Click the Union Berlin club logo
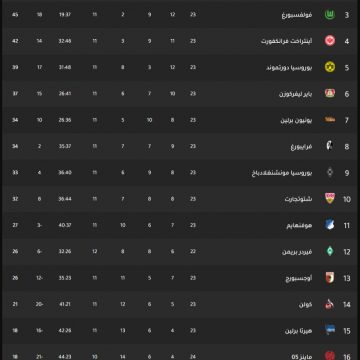The width and height of the screenshot is (360, 360). pos(330,120)
